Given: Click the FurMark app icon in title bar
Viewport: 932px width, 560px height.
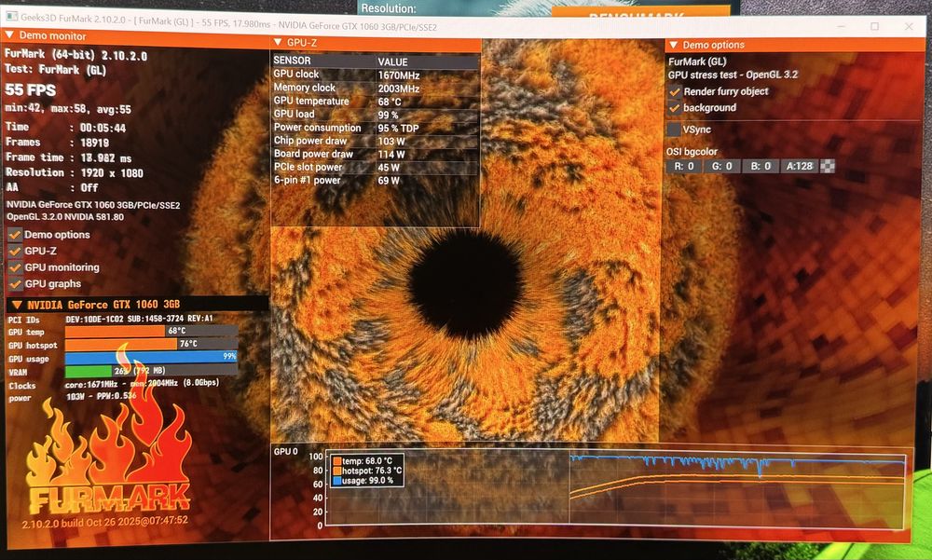Looking at the screenshot, I should coord(11,17).
